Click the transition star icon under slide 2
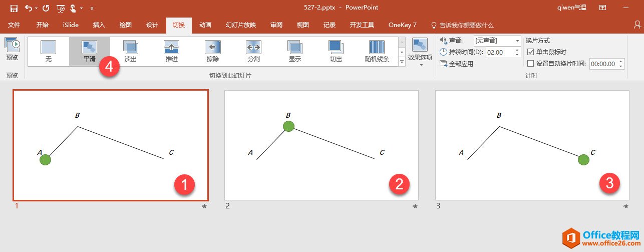Image resolution: width=644 pixels, height=252 pixels. click(415, 206)
